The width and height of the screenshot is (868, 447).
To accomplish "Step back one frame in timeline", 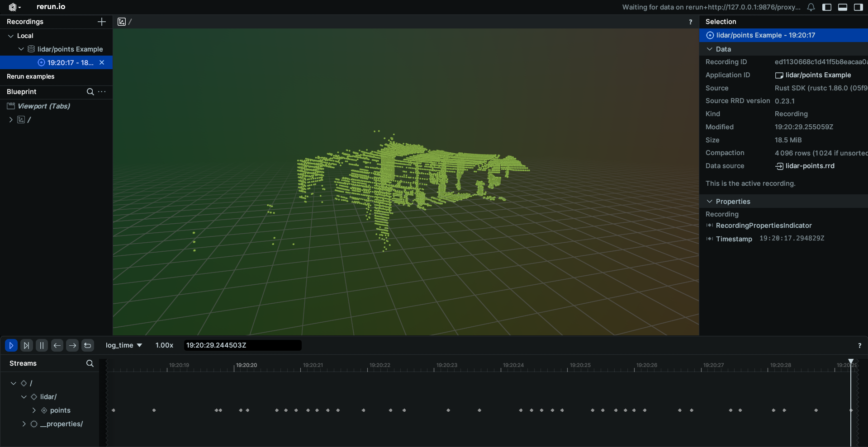I will [57, 345].
